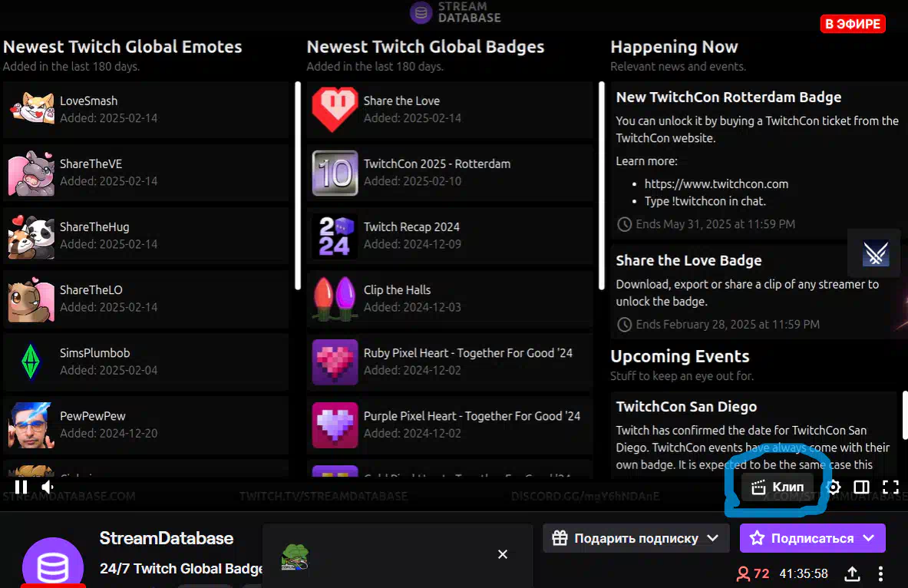The image size is (908, 588).
Task: Click the TwitchCon 2025 Rotterdam badge icon
Action: (x=335, y=173)
